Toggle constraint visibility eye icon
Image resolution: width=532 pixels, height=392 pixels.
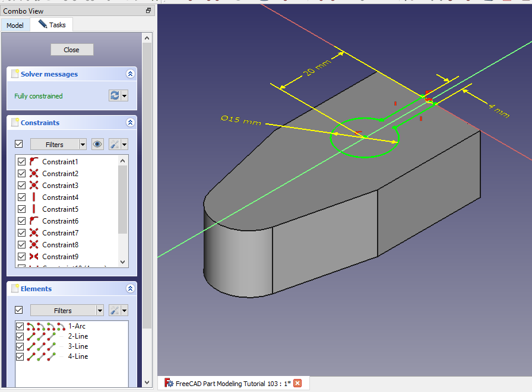tap(97, 144)
